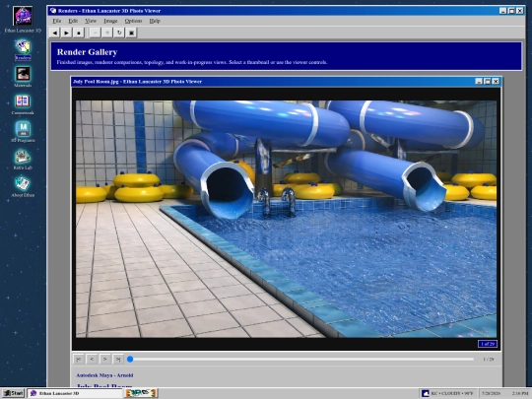Screen dimensions: 532x399
Task: Open the Options menu
Action: [133, 21]
